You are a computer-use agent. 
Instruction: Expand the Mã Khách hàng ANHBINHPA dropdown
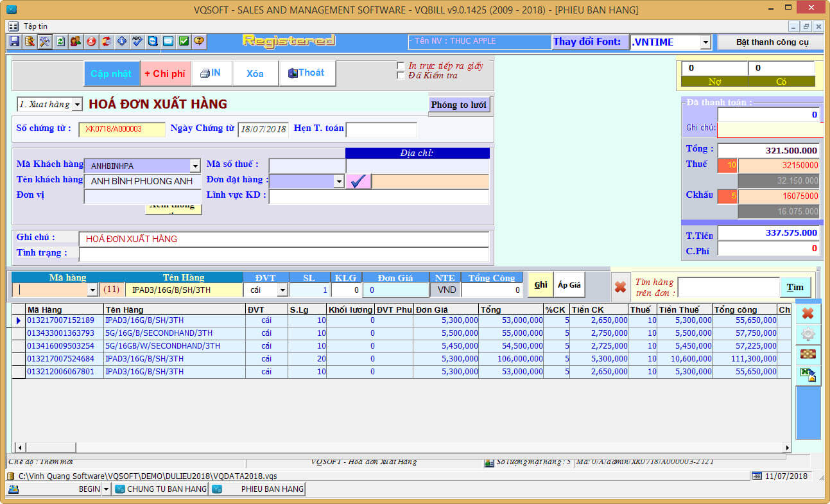point(195,166)
